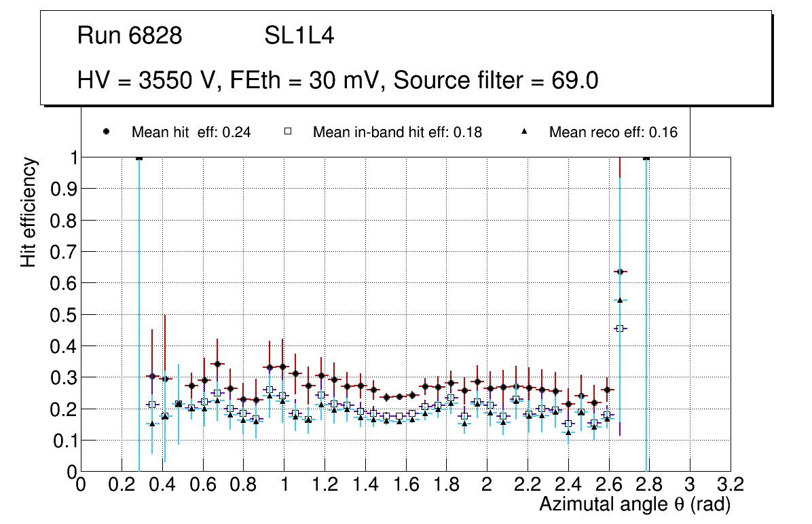Click the open square legend marker
The image size is (812, 524).
click(288, 132)
